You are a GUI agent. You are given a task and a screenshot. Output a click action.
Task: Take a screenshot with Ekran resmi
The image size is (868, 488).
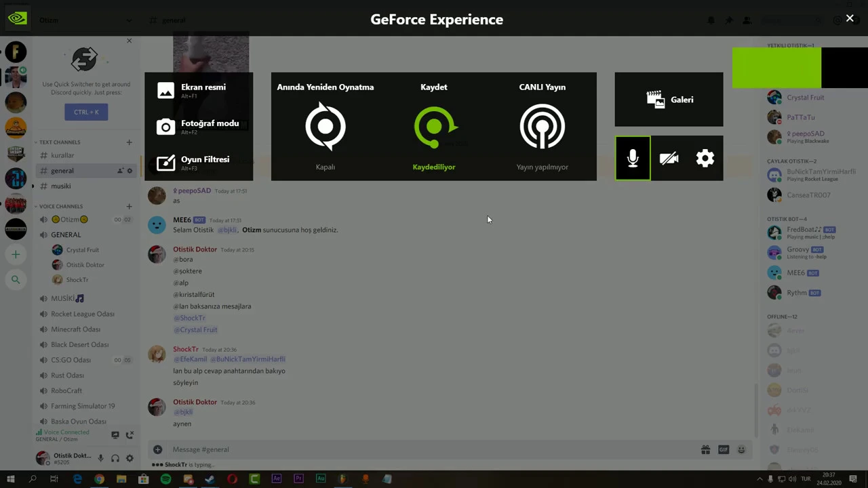[x=198, y=90]
